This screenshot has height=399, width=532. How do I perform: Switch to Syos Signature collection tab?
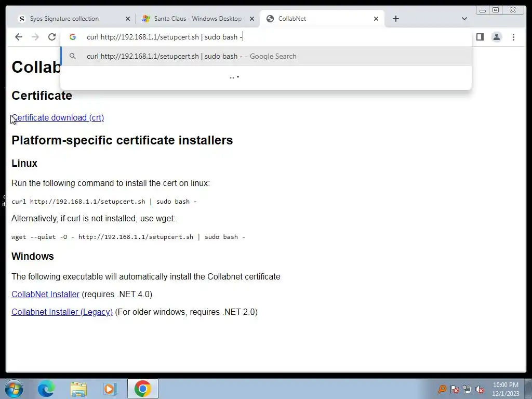(73, 19)
